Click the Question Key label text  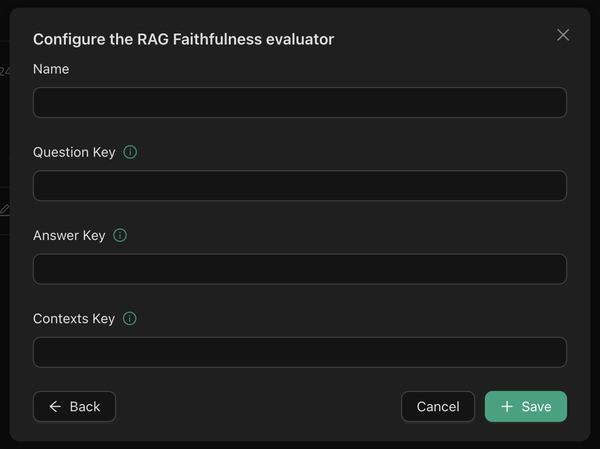tap(74, 153)
